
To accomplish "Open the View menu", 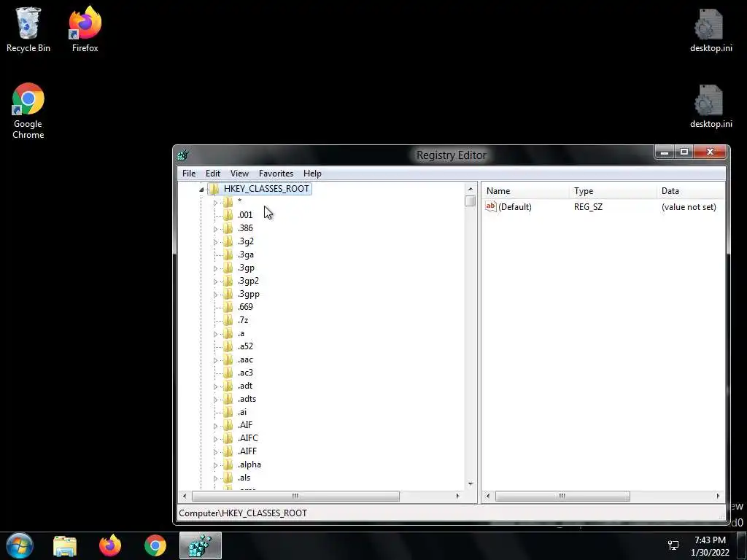I will (239, 174).
